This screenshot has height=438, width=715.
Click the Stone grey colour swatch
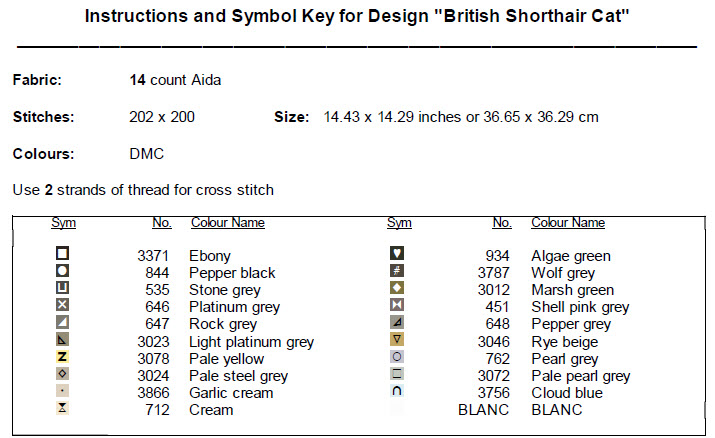[x=63, y=289]
